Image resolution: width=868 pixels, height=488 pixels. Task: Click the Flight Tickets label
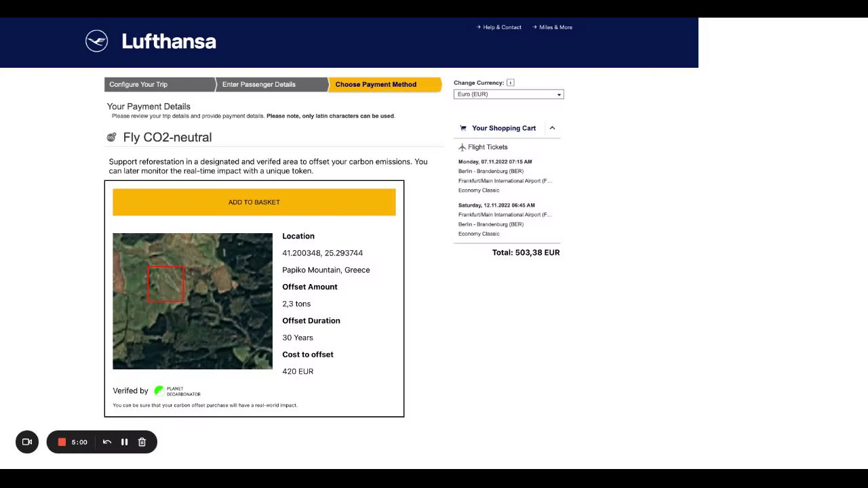(488, 147)
